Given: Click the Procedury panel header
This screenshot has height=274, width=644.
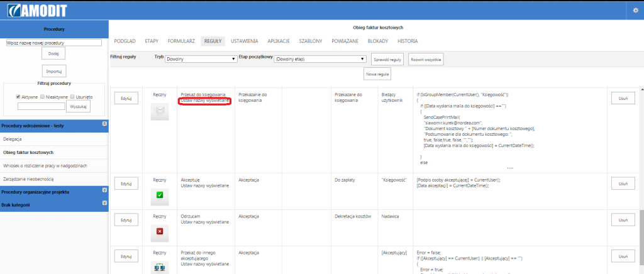Looking at the screenshot, I should click(x=54, y=29).
